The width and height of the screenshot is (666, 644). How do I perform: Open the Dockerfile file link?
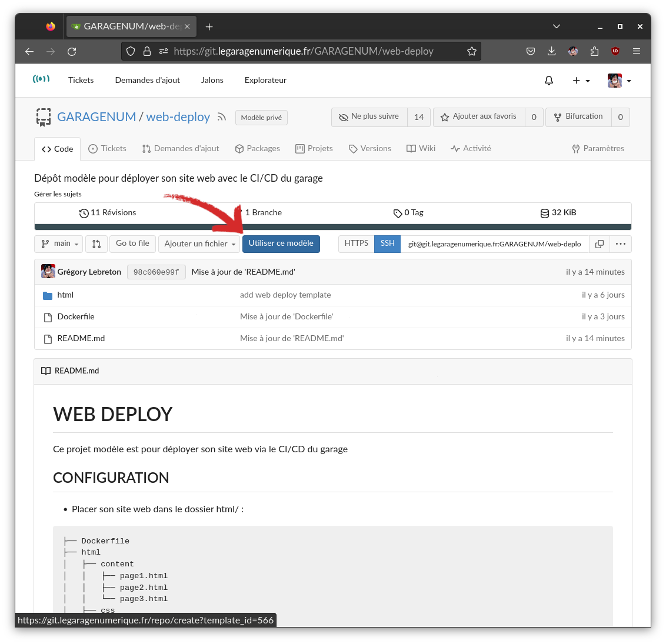click(76, 317)
